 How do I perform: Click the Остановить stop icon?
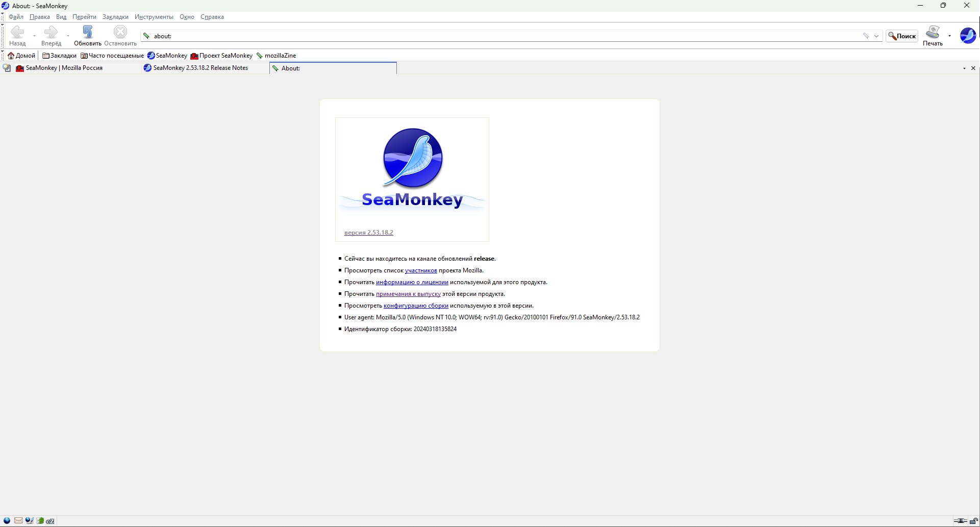(120, 32)
